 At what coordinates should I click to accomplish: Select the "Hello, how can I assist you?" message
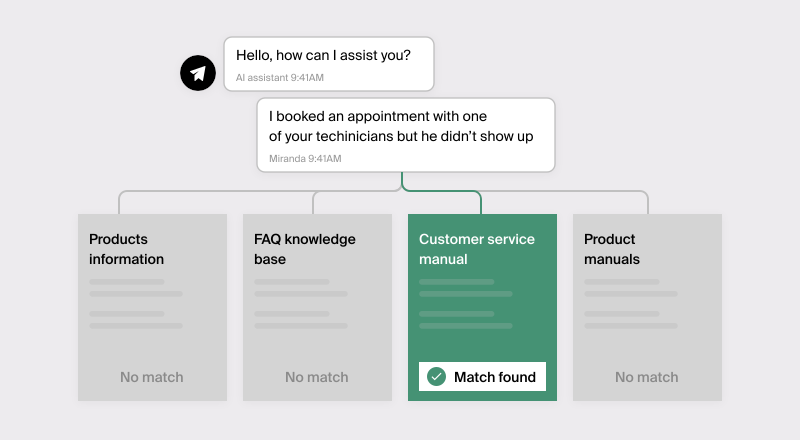pos(329,54)
